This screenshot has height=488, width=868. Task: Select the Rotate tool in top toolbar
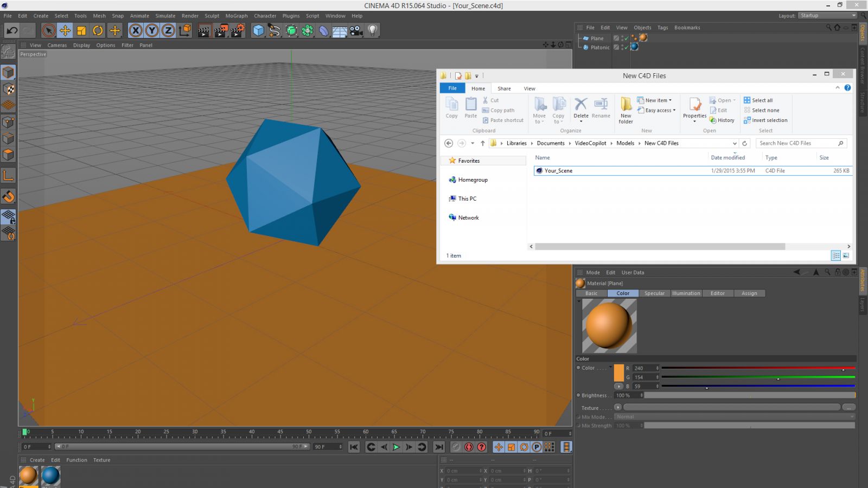98,31
